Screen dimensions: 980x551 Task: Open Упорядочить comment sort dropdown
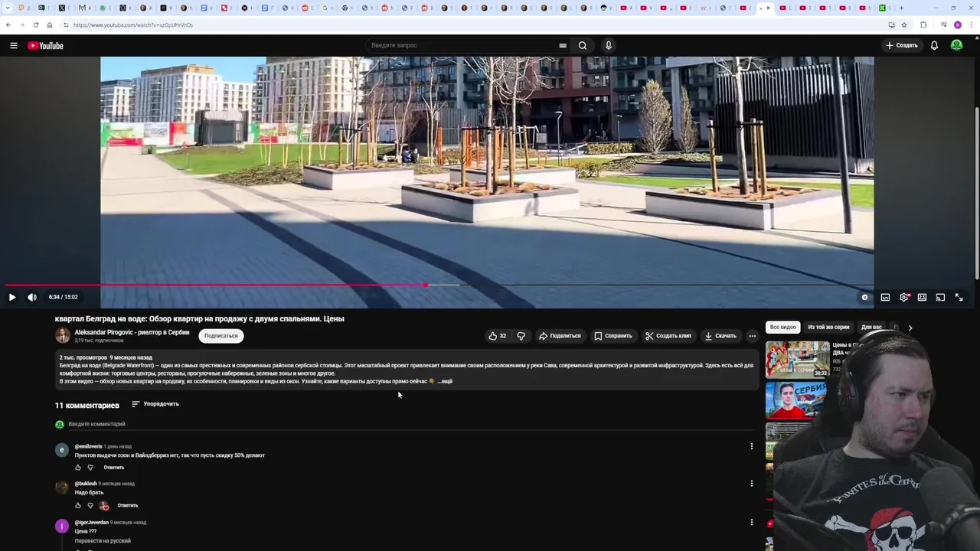point(155,404)
